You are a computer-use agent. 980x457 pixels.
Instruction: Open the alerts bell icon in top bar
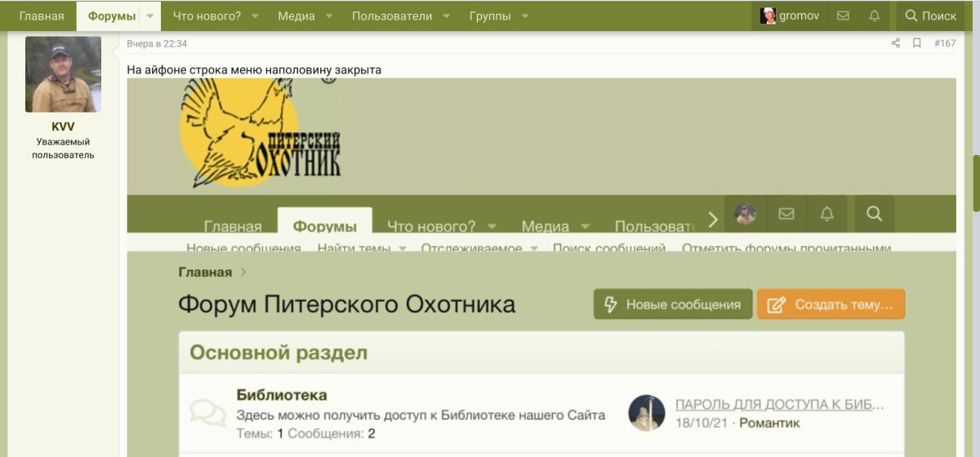(x=874, y=16)
